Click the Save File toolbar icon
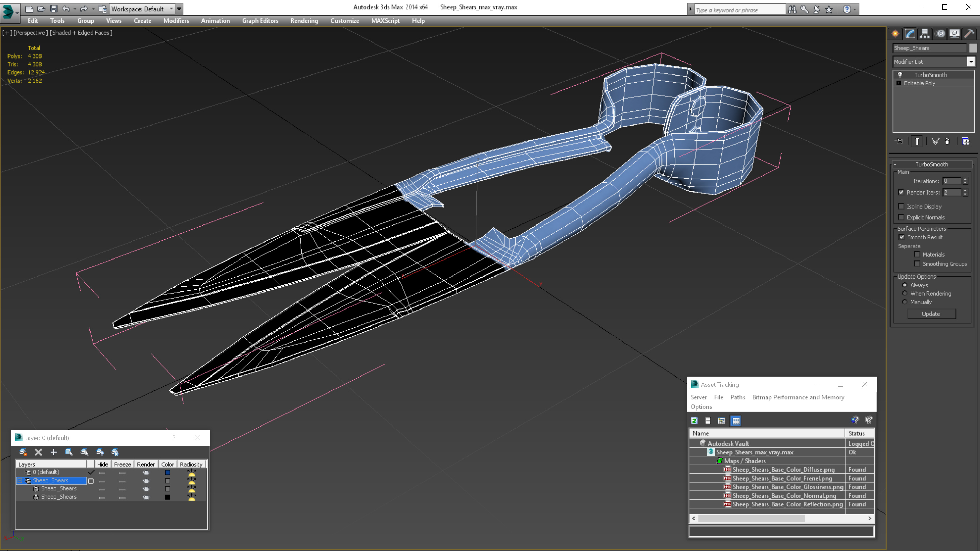This screenshot has width=980, height=551. coord(54,9)
